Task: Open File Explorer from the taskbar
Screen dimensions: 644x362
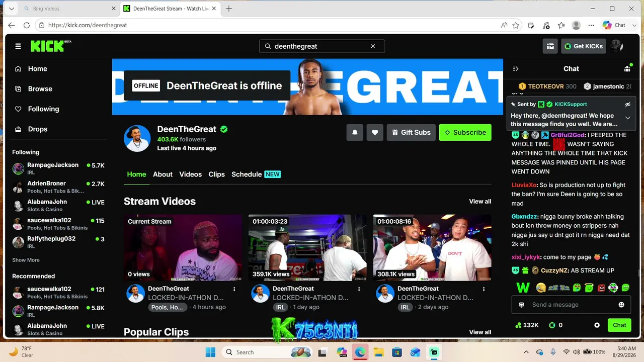Action: click(x=378, y=352)
